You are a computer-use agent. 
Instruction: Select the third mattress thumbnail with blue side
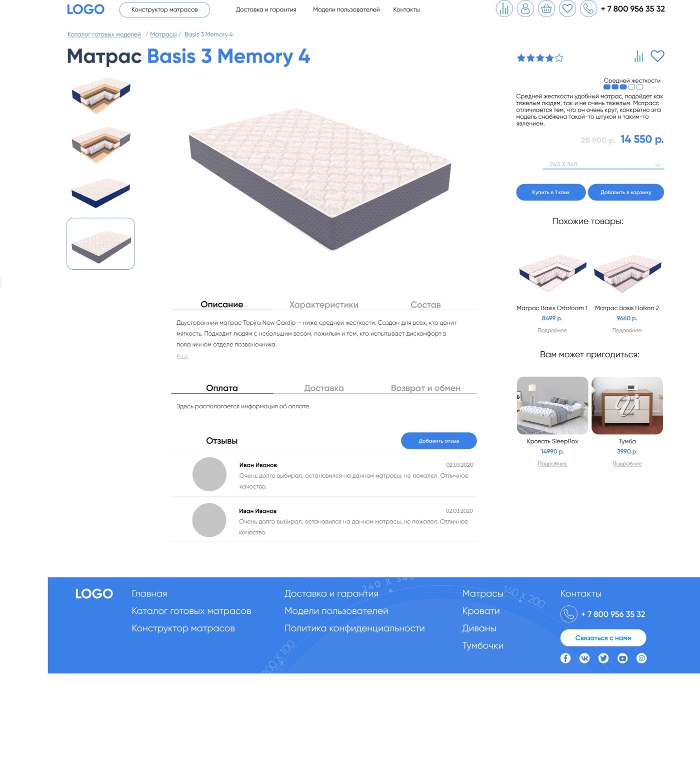click(100, 193)
